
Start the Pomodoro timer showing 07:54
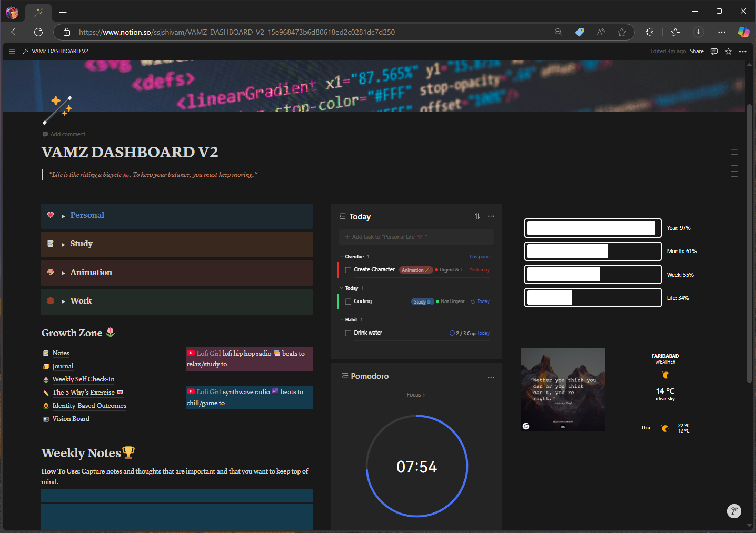[416, 466]
